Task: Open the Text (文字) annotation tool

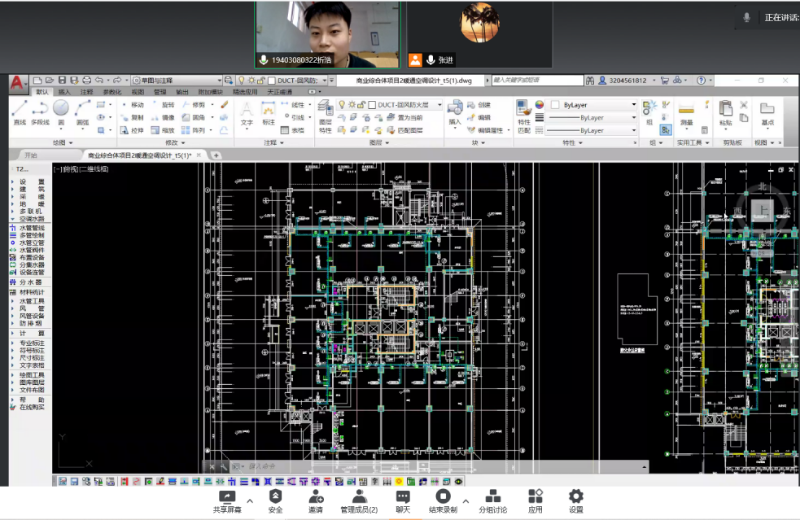Action: pos(247,111)
